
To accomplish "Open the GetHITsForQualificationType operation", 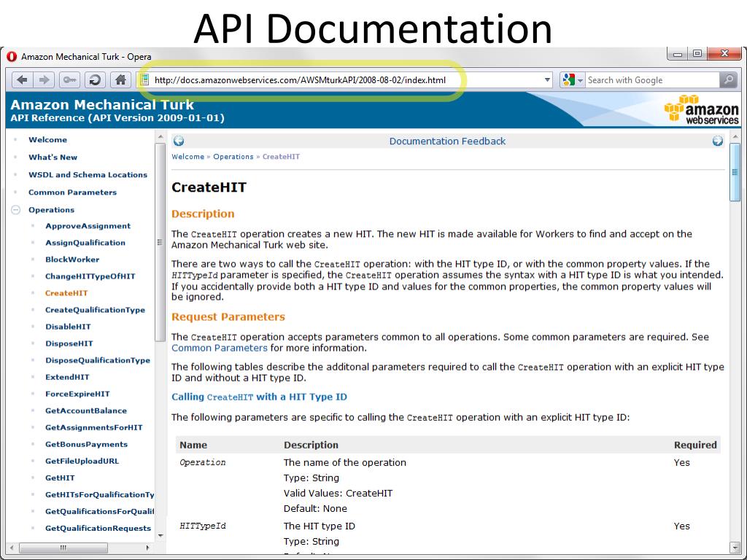I will point(99,495).
